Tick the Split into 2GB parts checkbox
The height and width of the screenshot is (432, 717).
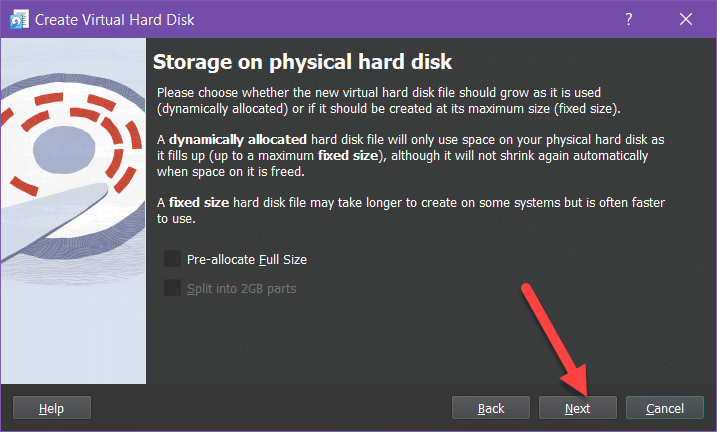174,289
